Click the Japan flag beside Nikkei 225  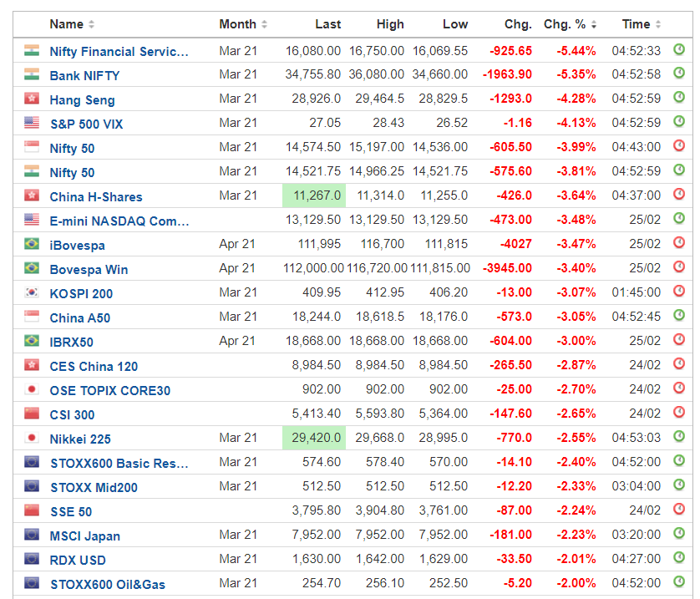coord(32,437)
